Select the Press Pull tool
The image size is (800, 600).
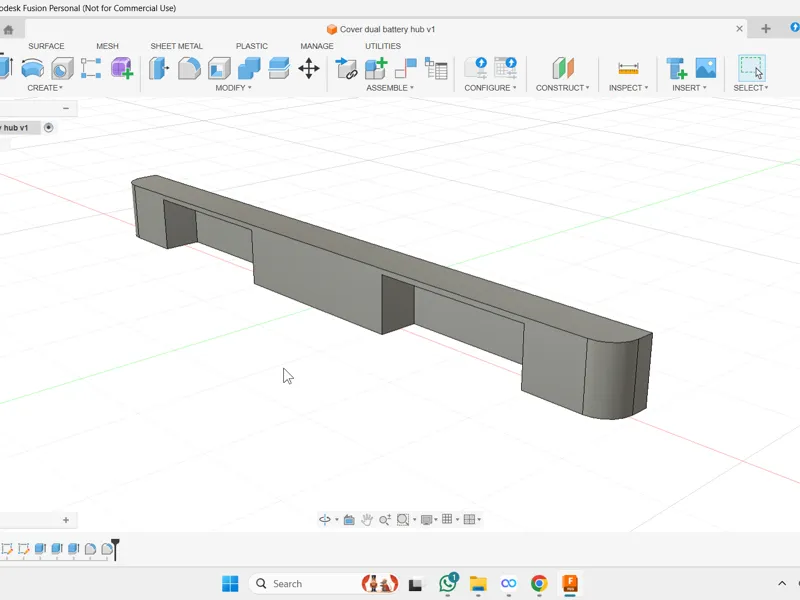[x=159, y=68]
